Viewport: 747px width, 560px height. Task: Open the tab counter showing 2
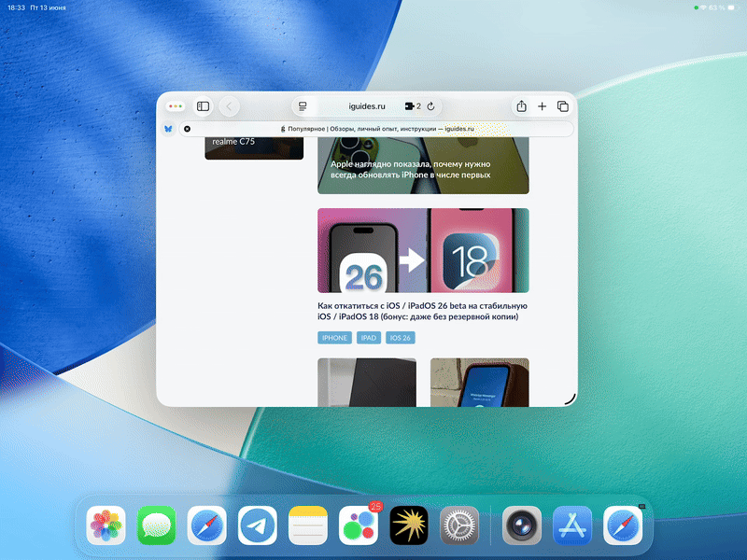coord(415,105)
